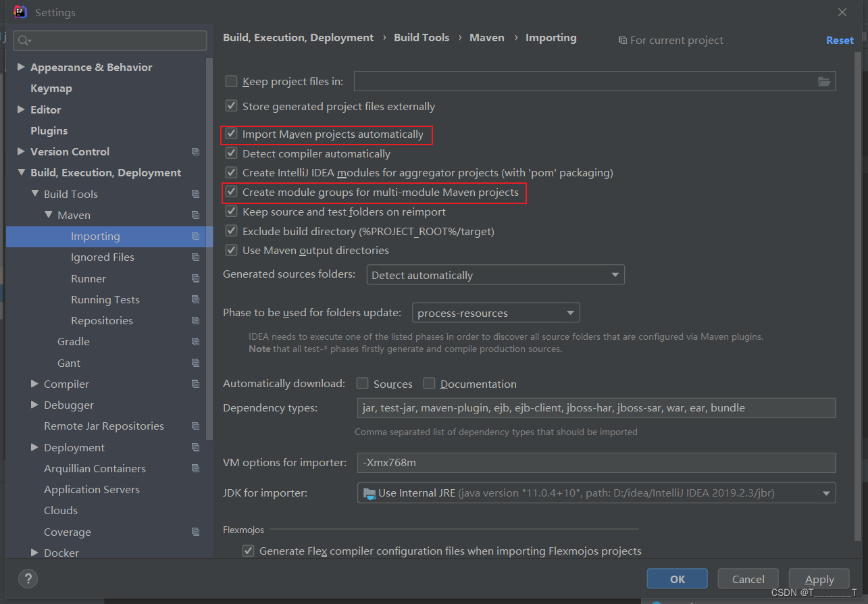Click the project-level icon next to Runner
868x604 pixels.
(195, 278)
